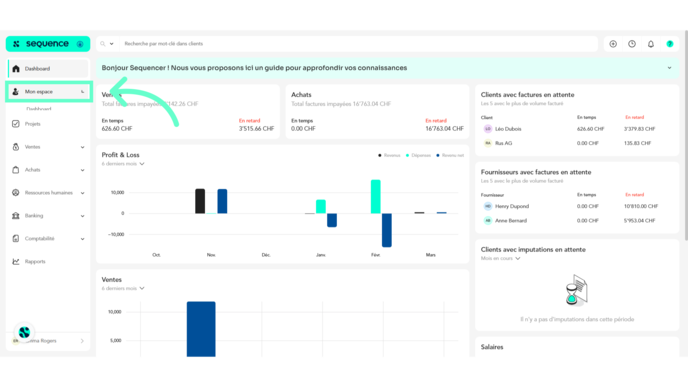Expand the Mon espace chevron
This screenshot has height=387, width=688.
click(x=82, y=92)
